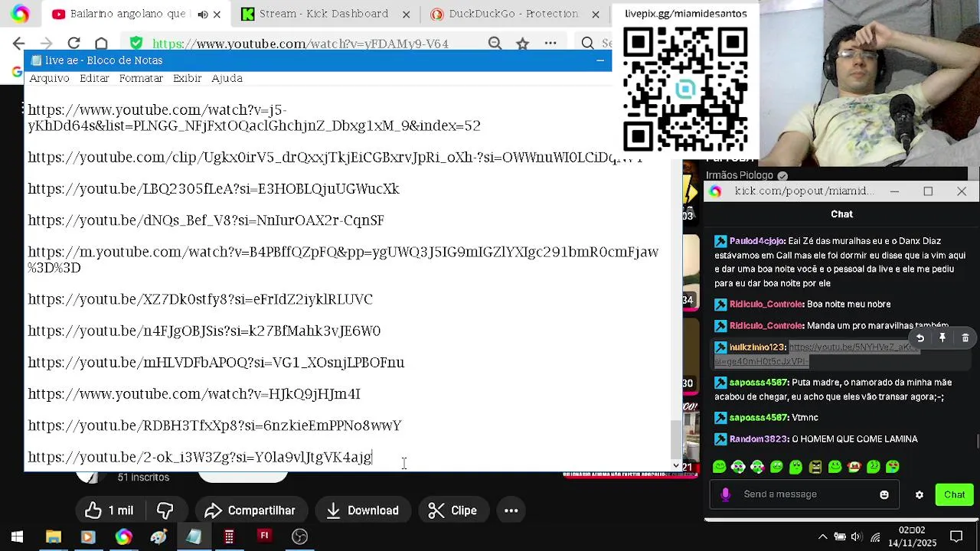Screen dimensions: 980x551
Task: Click the Download button under the video
Action: coord(362,510)
